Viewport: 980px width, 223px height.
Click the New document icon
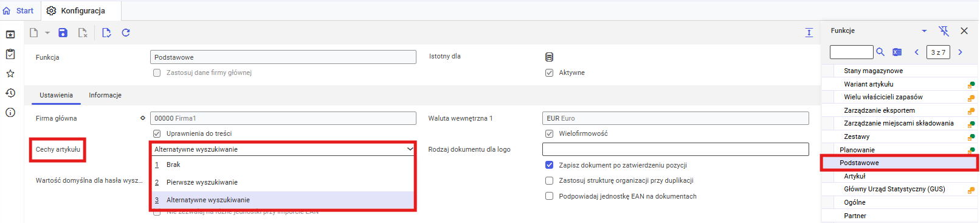[x=34, y=33]
